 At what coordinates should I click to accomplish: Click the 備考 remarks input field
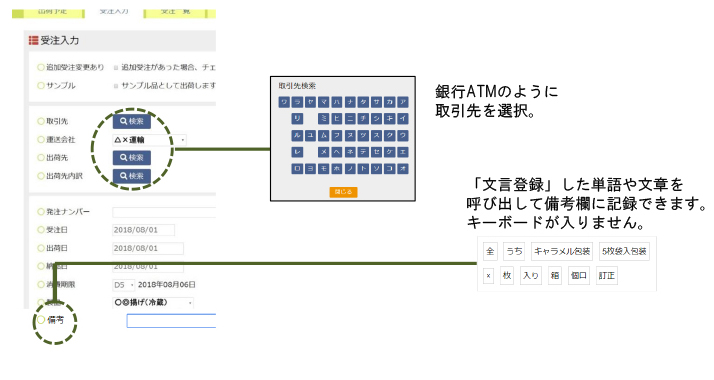click(x=171, y=321)
